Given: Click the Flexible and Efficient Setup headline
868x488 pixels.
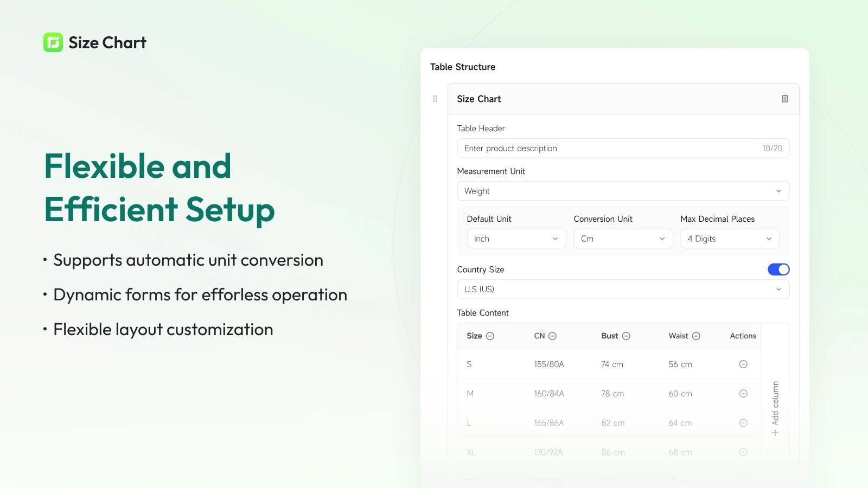Looking at the screenshot, I should coord(159,188).
